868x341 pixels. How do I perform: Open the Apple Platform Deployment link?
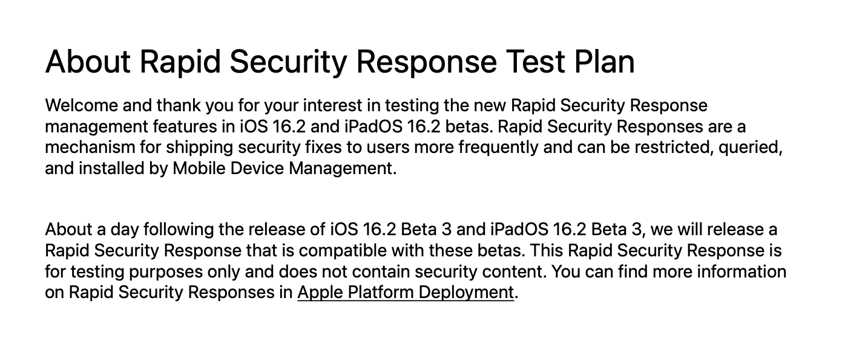point(405,293)
